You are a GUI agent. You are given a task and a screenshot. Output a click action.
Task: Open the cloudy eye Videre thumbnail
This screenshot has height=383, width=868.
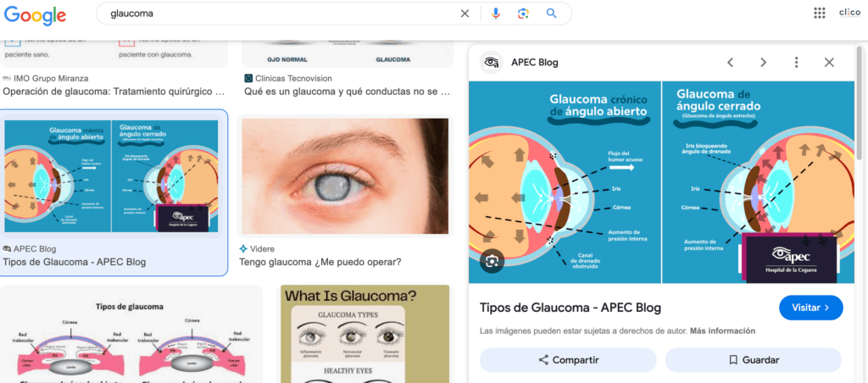[345, 176]
